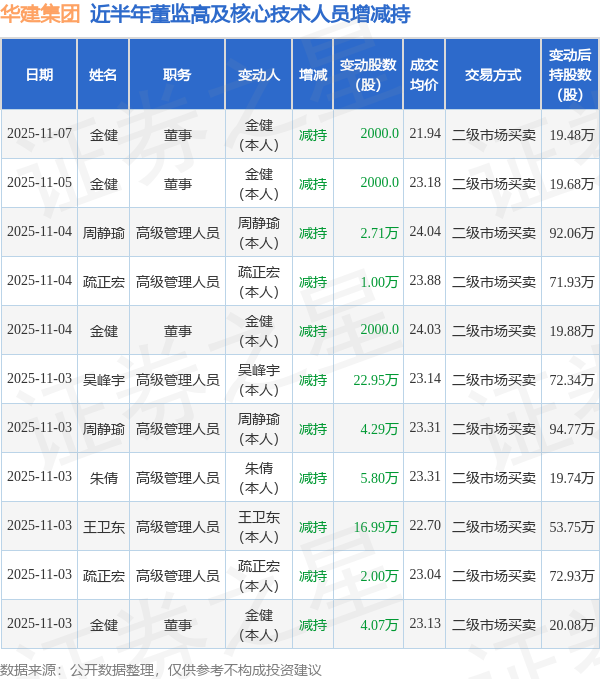
Task: Click the 24.03 average price cell
Action: coord(425,329)
